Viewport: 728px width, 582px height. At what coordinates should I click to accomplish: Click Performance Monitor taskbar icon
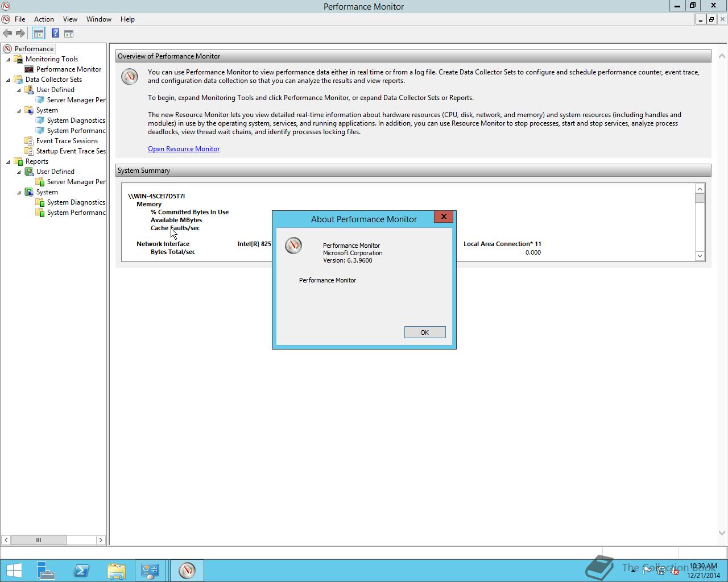187,570
